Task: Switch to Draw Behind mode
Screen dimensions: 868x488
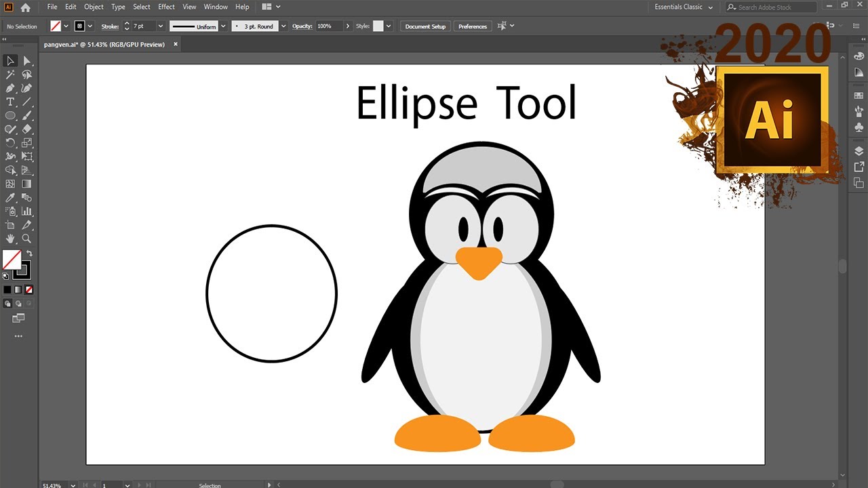Action: point(18,304)
